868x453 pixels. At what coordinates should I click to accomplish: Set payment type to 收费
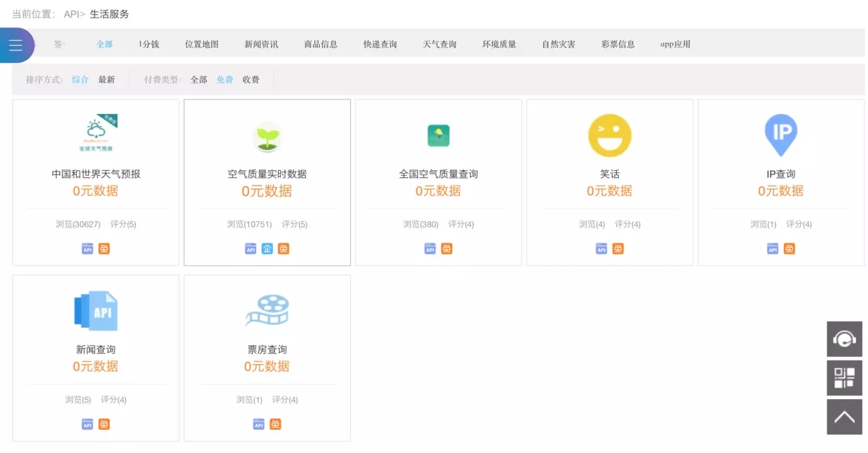[251, 80]
